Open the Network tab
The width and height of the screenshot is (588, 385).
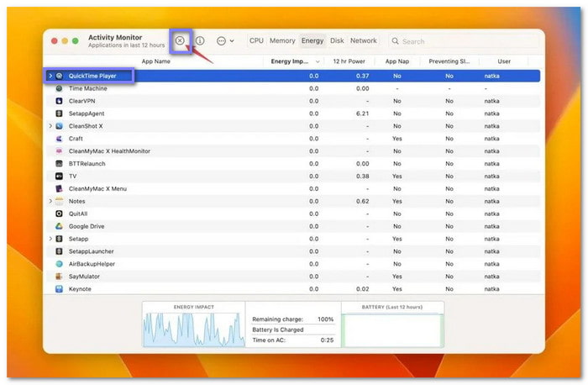pos(364,40)
